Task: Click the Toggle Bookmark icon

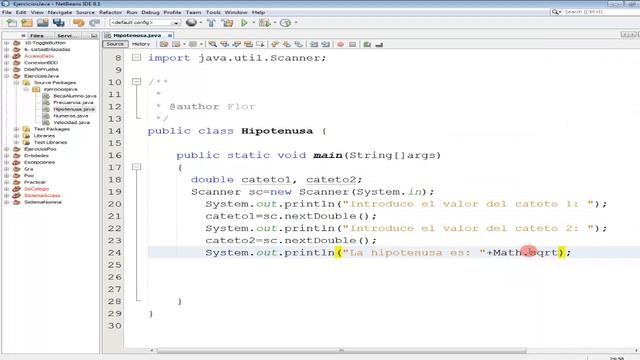Action: click(298, 44)
